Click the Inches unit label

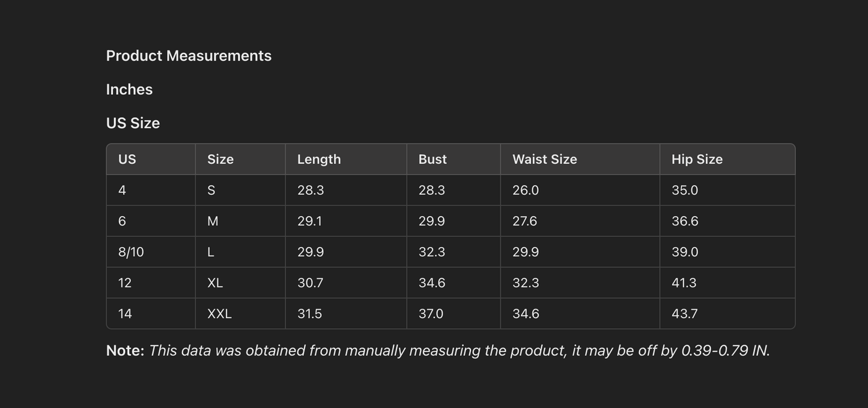tap(129, 89)
